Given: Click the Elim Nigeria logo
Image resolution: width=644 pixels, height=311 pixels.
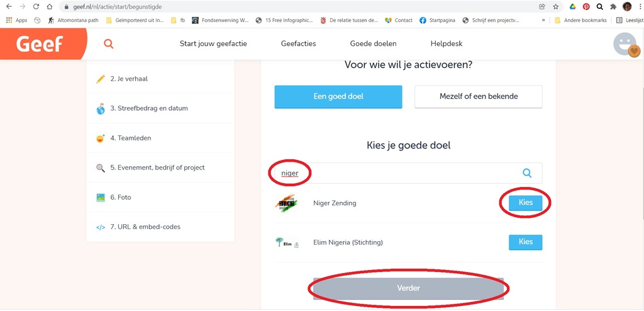Looking at the screenshot, I should [287, 242].
